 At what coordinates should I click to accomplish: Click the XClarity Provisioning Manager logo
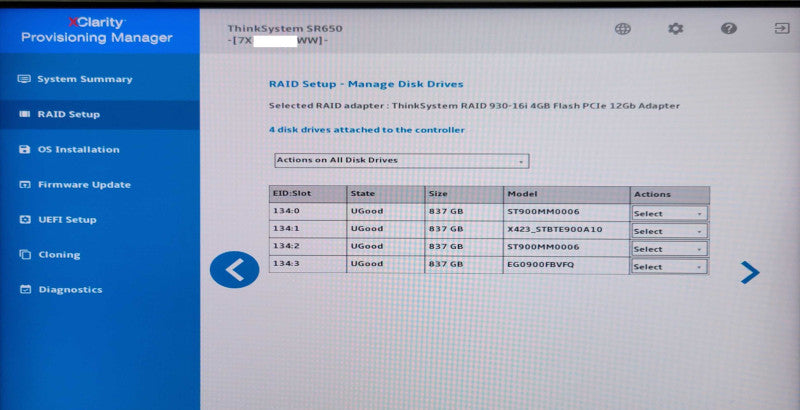(x=97, y=30)
